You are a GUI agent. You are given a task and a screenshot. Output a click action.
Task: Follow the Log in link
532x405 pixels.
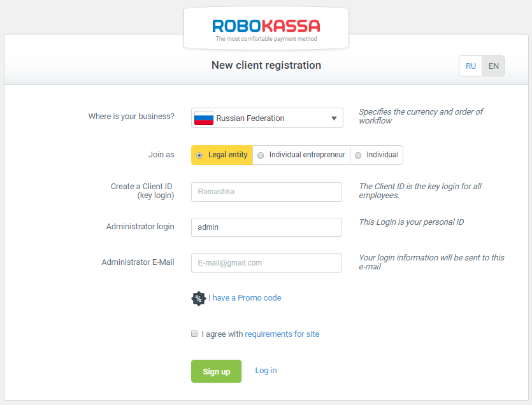click(x=266, y=371)
